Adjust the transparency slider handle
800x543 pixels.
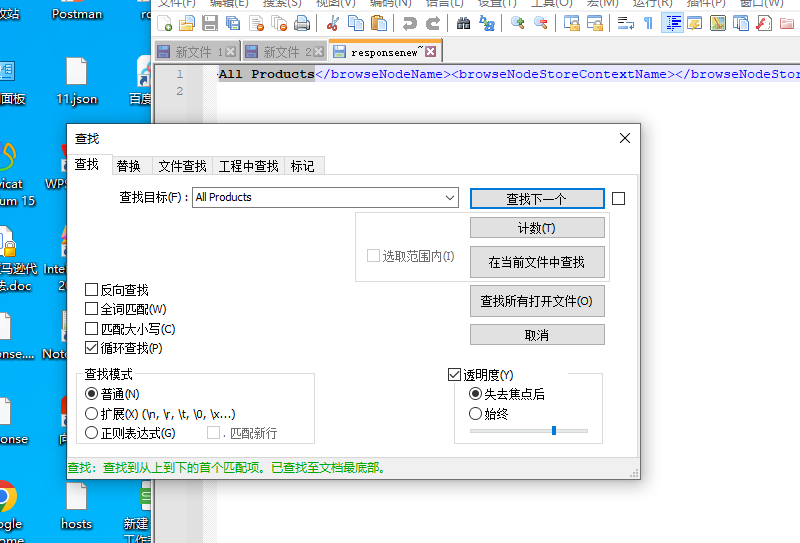point(554,431)
